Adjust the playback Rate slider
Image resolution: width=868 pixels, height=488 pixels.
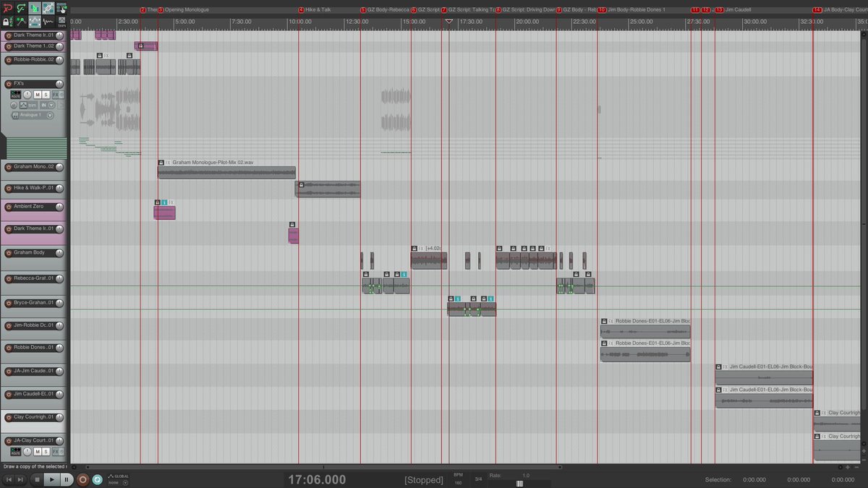coord(519,483)
